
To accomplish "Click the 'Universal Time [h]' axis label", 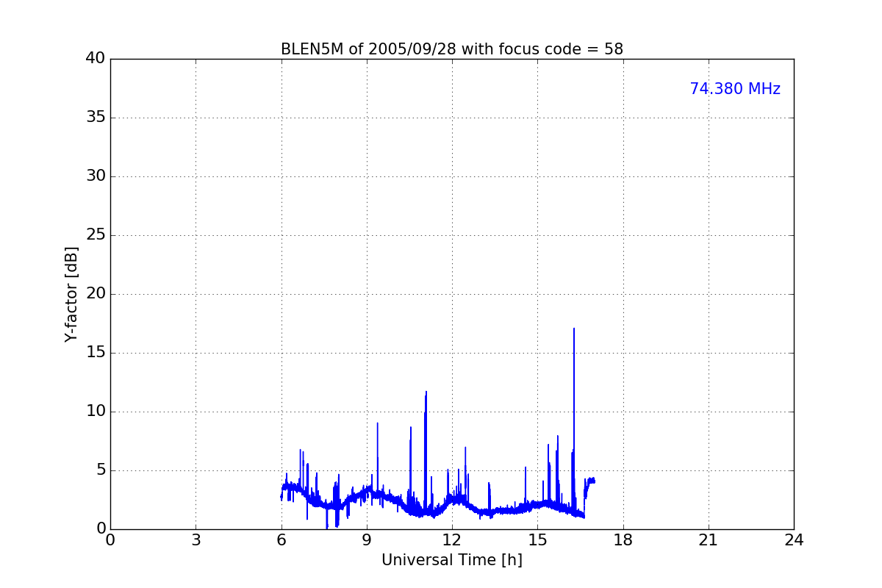I will 452,560.
